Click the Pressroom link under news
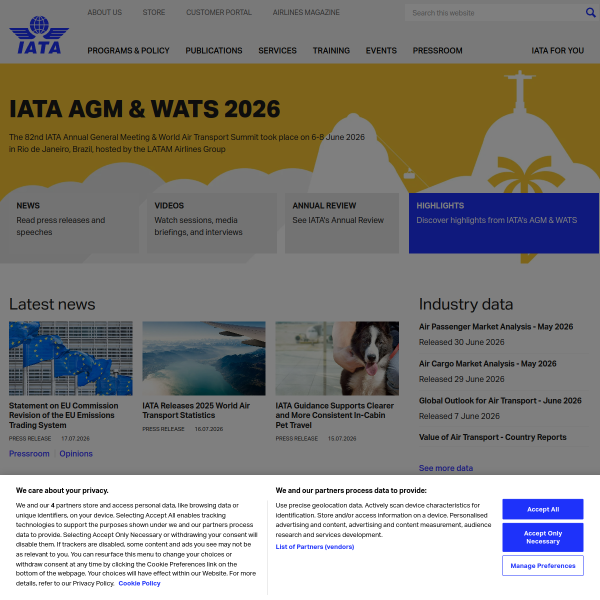Image resolution: width=600 pixels, height=600 pixels. 29,453
